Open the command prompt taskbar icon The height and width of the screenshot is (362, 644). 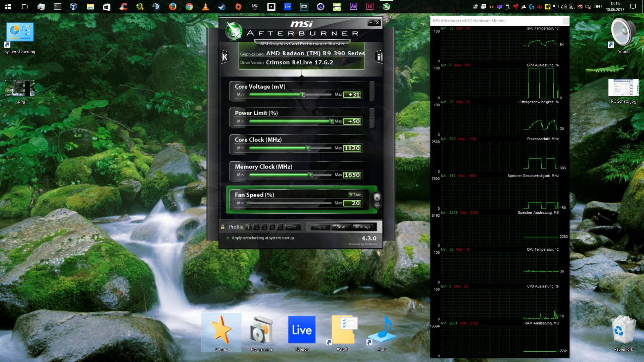click(x=58, y=7)
